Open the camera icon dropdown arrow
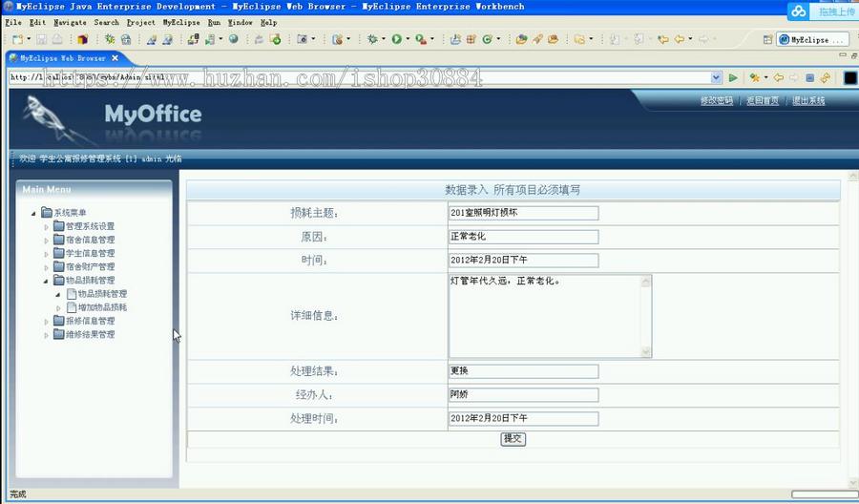 point(313,39)
